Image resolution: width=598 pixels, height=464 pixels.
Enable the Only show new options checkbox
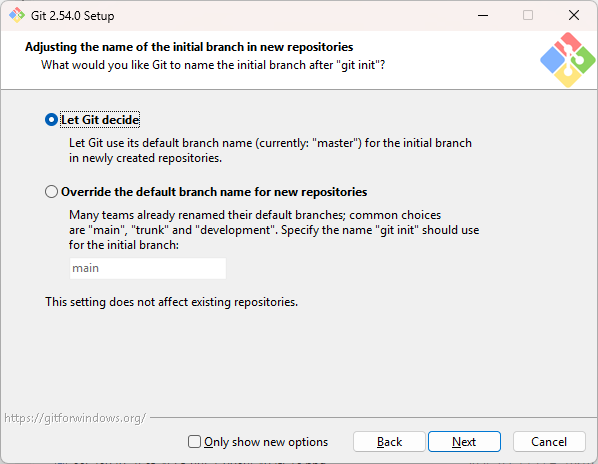[194, 442]
